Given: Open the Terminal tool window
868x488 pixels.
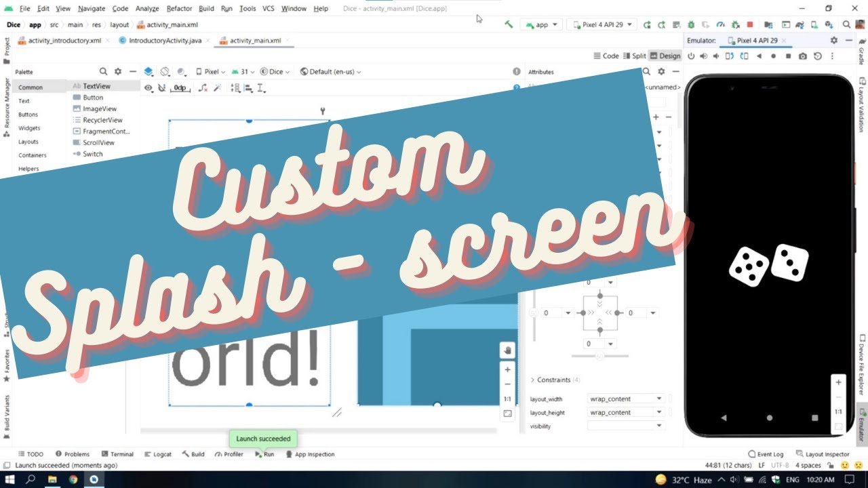Looking at the screenshot, I should click(117, 454).
